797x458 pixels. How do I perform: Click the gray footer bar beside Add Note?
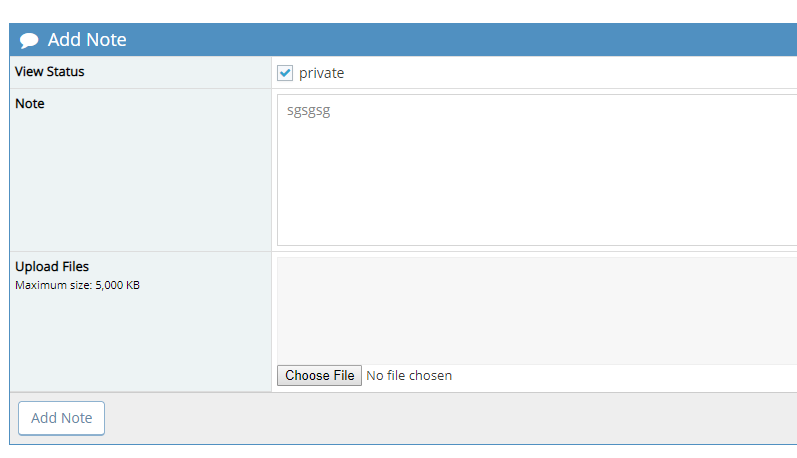tap(450, 418)
